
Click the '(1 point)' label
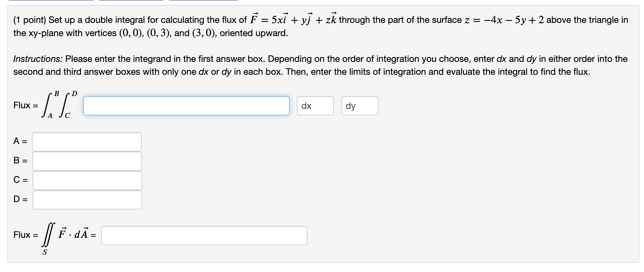click(30, 20)
